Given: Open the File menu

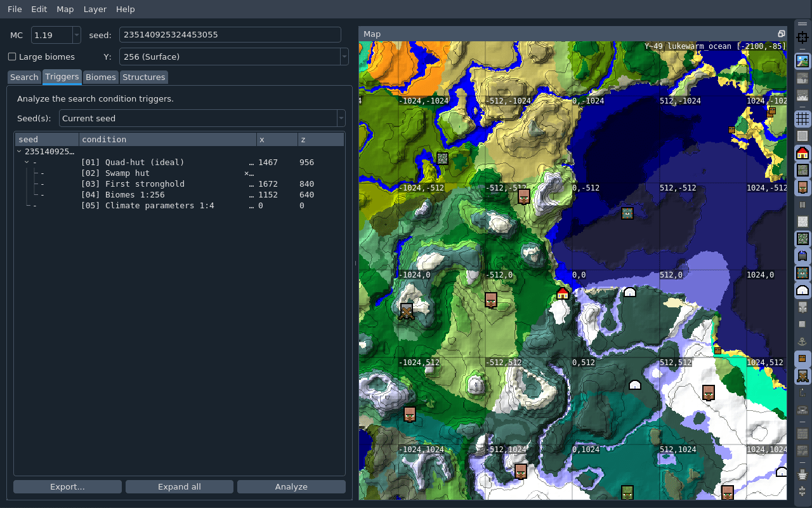Looking at the screenshot, I should [x=15, y=10].
